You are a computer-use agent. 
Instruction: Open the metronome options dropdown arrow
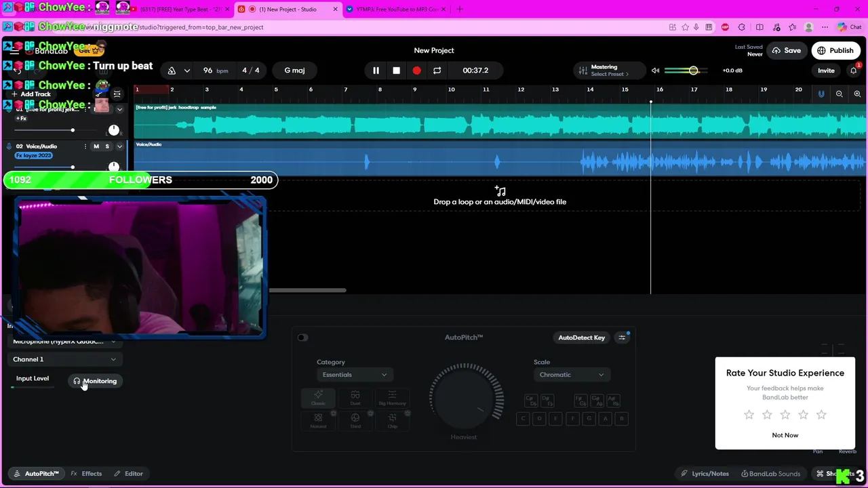pos(186,70)
